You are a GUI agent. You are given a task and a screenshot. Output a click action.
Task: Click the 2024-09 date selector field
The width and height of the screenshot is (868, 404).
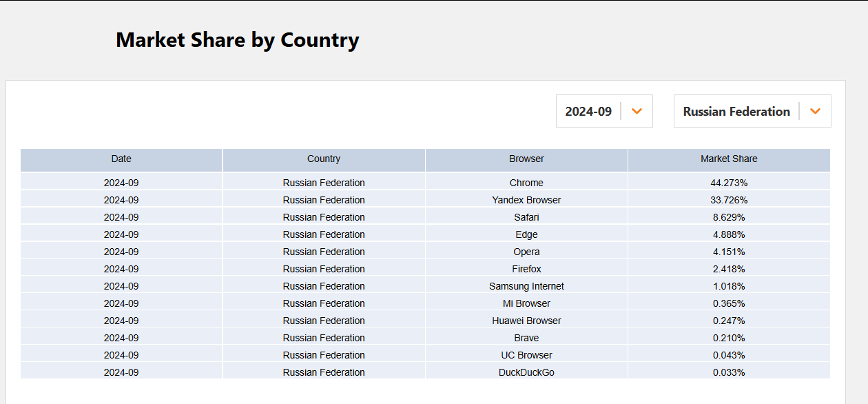tap(604, 111)
